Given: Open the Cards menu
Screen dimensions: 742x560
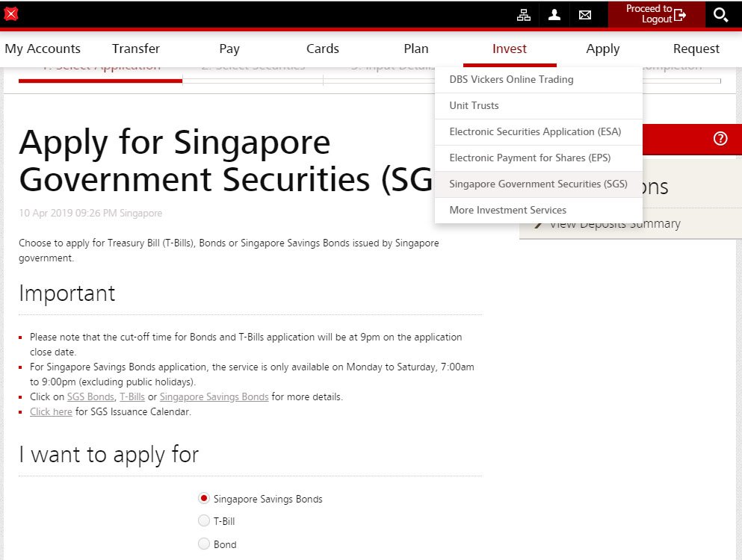Looking at the screenshot, I should 323,49.
